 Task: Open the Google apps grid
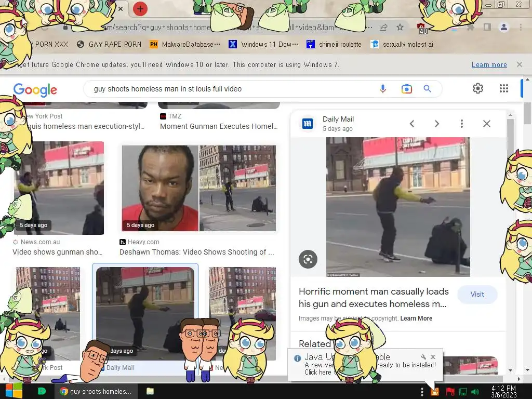(504, 88)
